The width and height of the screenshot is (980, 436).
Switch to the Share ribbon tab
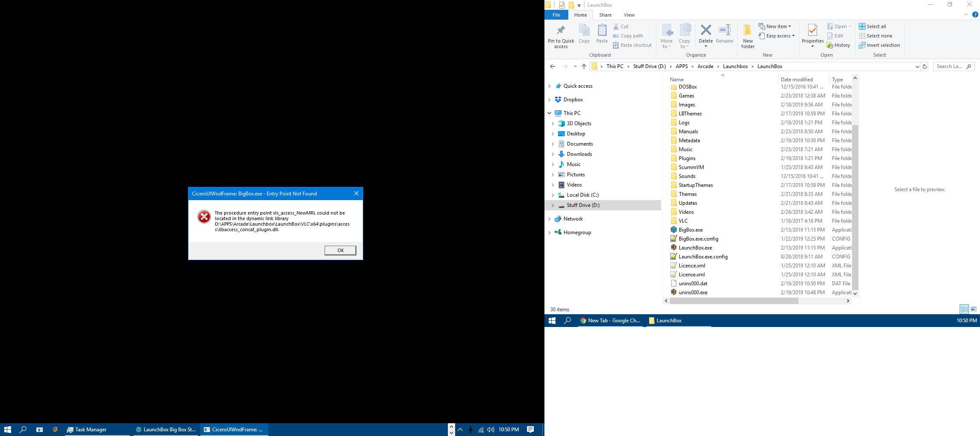coord(605,15)
